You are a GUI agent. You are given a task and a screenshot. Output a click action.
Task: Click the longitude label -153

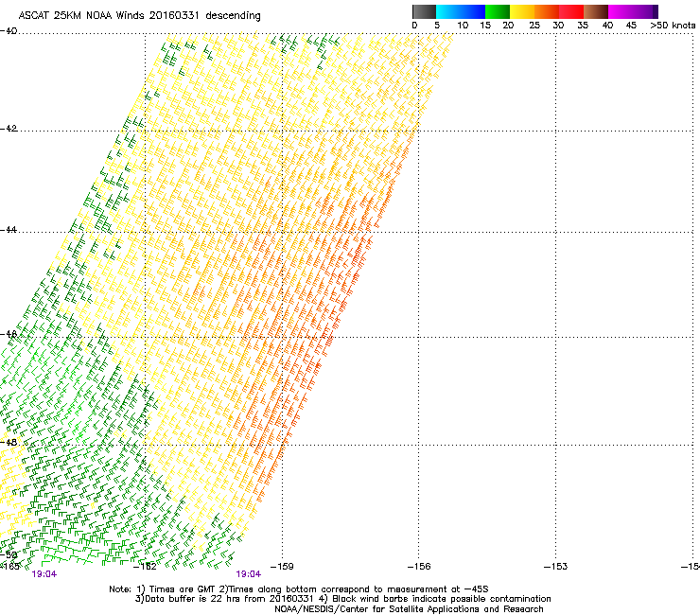(x=556, y=567)
